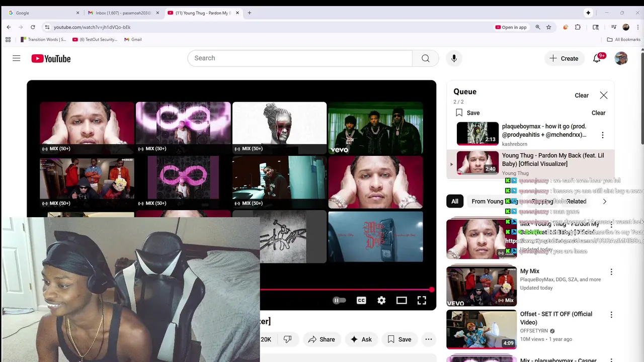Image resolution: width=644 pixels, height=362 pixels.
Task: Switch to the Google tab
Action: click(42, 13)
